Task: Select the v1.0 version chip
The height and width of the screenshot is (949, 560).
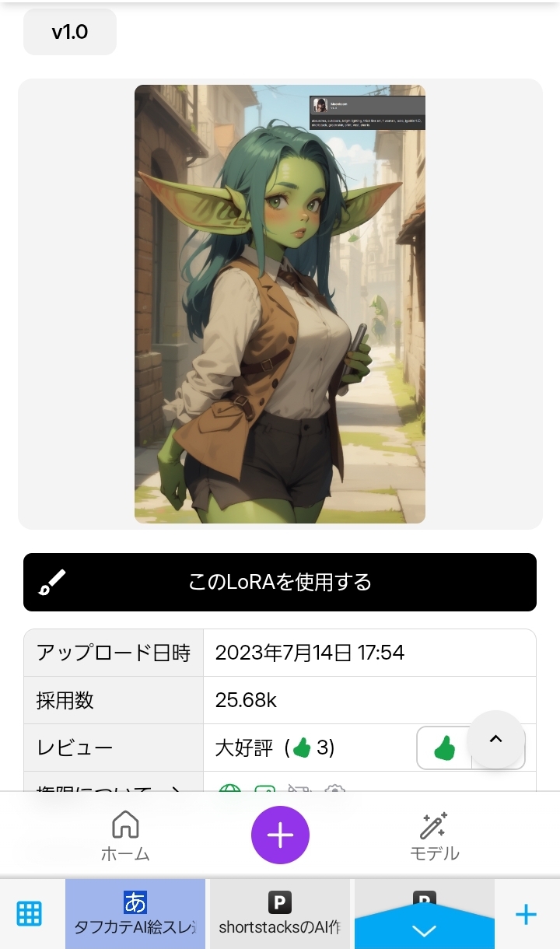Action: [70, 32]
